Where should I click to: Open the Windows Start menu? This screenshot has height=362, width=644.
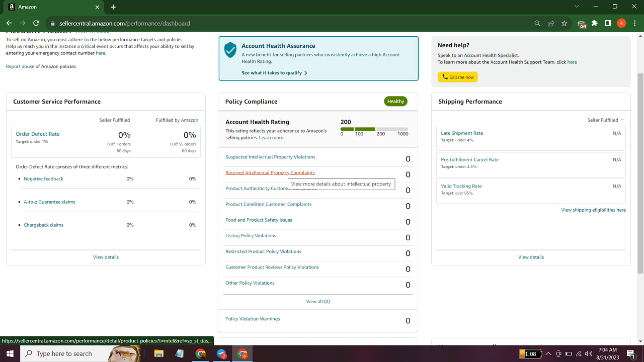click(10, 353)
